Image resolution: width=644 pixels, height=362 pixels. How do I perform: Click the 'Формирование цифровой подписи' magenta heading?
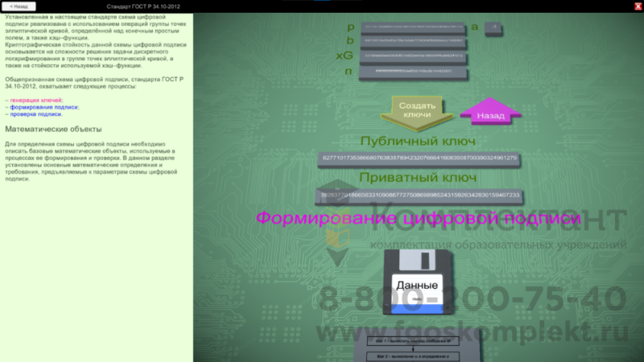click(x=418, y=219)
